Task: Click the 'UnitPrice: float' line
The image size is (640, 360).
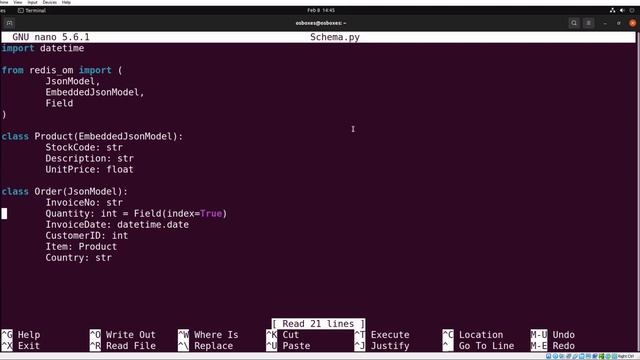Action: click(89, 169)
